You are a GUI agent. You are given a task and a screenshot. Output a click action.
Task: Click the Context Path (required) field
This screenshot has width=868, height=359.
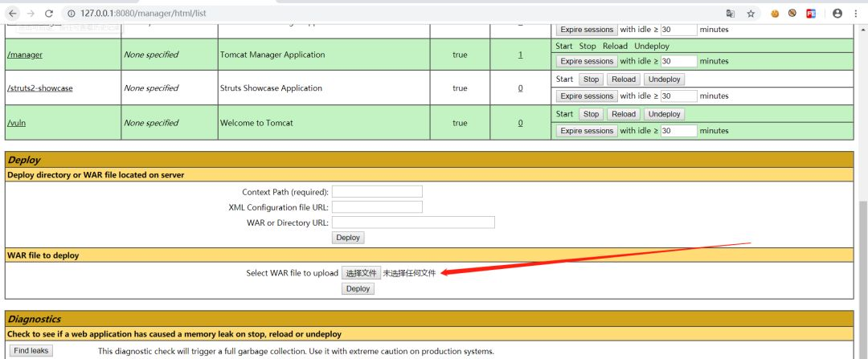click(x=377, y=192)
